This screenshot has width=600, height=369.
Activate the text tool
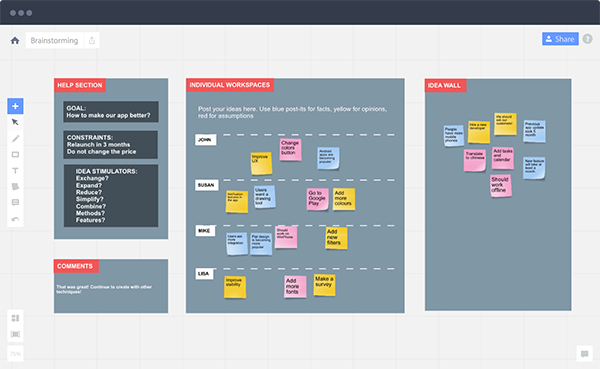click(x=15, y=171)
